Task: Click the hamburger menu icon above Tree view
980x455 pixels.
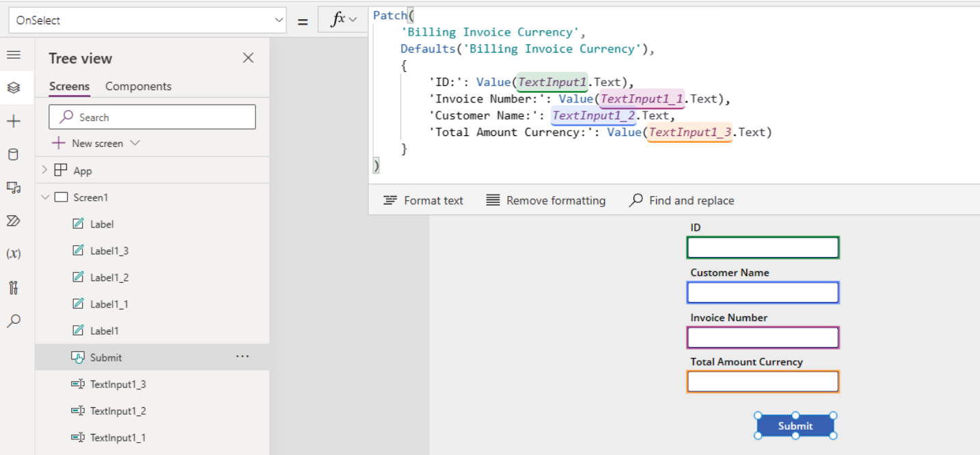Action: click(x=13, y=55)
